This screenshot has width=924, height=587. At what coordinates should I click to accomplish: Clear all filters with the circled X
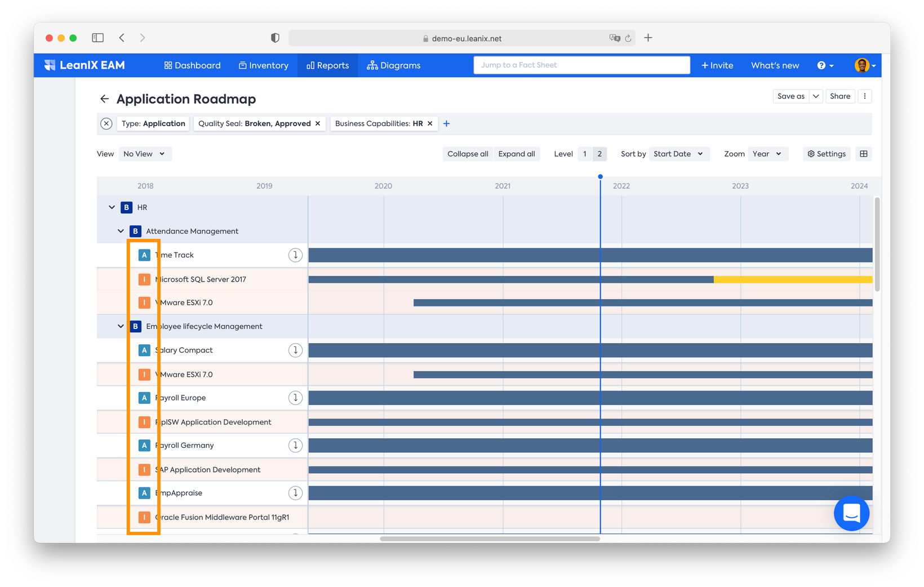tap(106, 124)
